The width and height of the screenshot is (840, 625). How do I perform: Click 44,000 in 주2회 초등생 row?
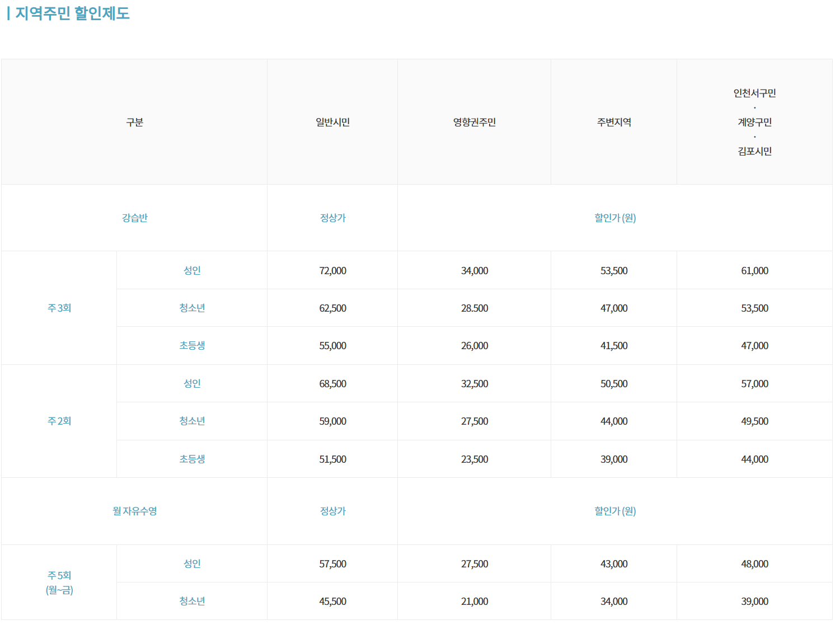pyautogui.click(x=754, y=459)
